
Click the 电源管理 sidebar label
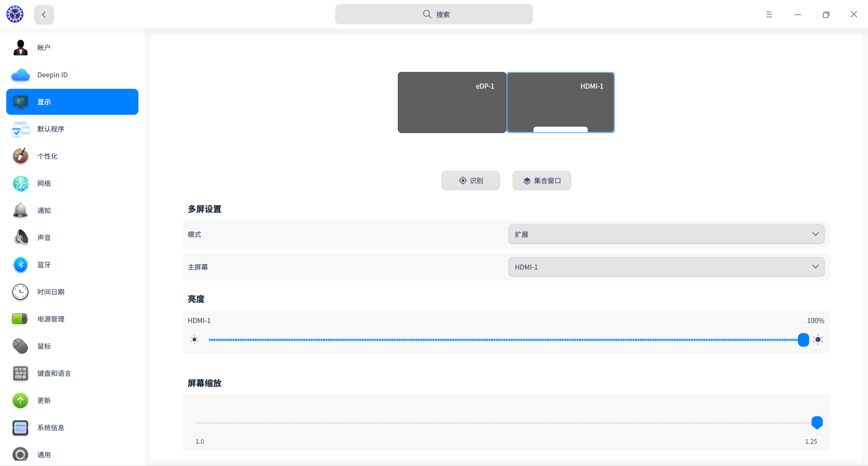point(51,319)
